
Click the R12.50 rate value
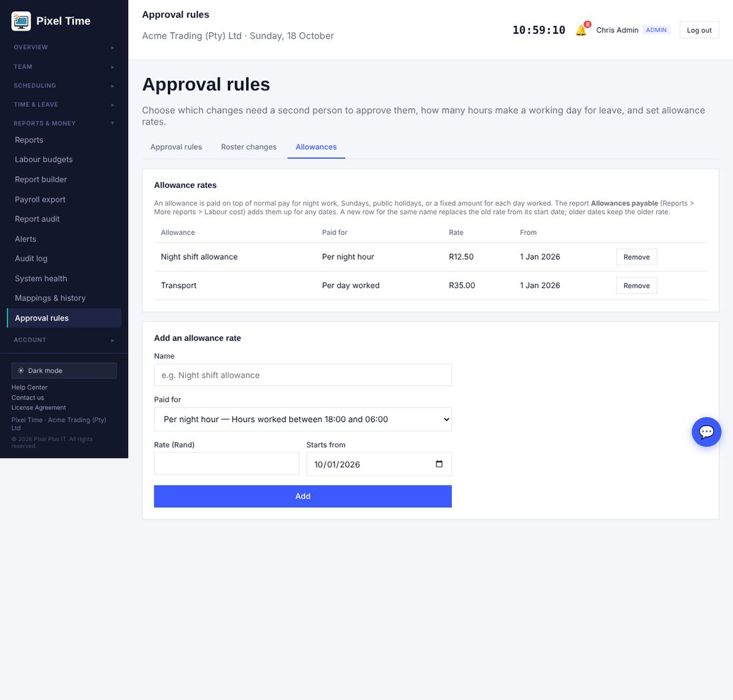[461, 257]
